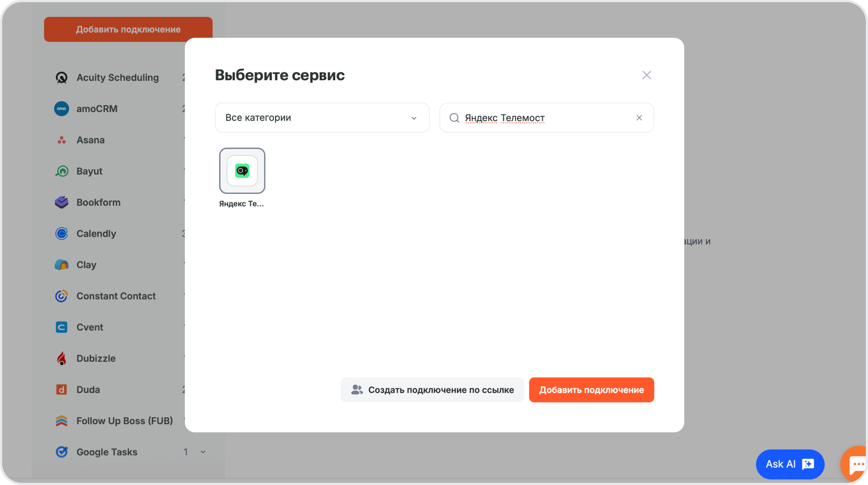Click the amoCRM logo icon
The height and width of the screenshot is (485, 868).
(61, 109)
